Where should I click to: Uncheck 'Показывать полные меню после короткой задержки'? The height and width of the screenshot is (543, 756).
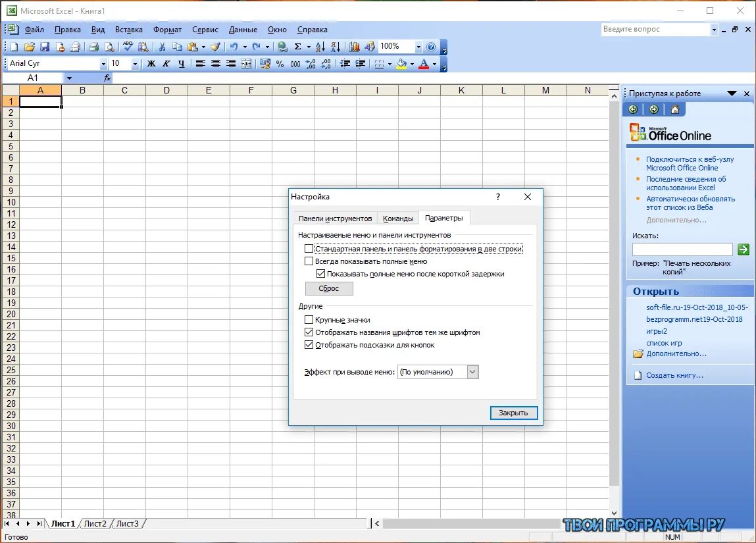pos(320,274)
